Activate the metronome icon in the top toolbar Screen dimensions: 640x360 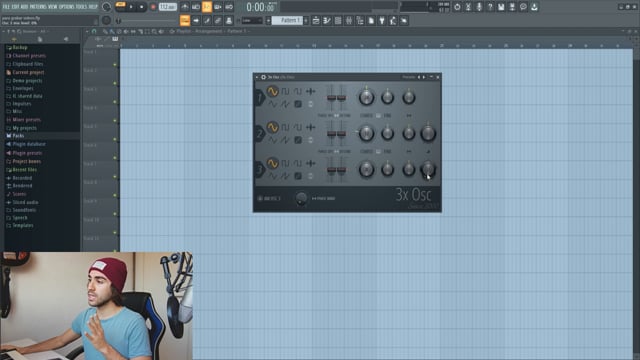[185, 7]
